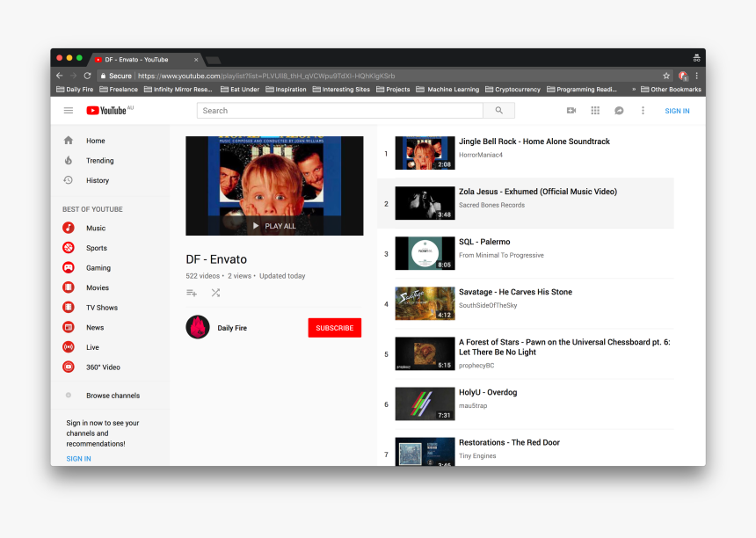Click the Trending flame icon
This screenshot has width=756, height=538.
69,161
